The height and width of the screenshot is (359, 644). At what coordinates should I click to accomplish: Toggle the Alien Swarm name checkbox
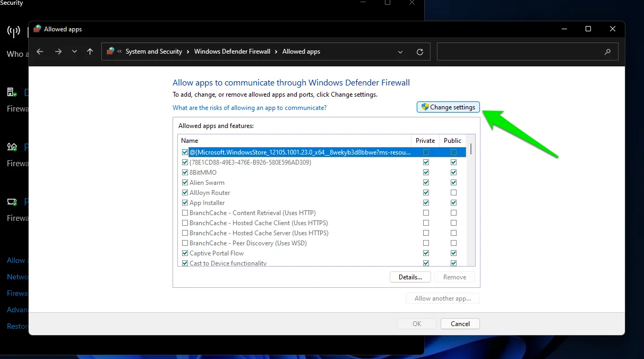[185, 183]
